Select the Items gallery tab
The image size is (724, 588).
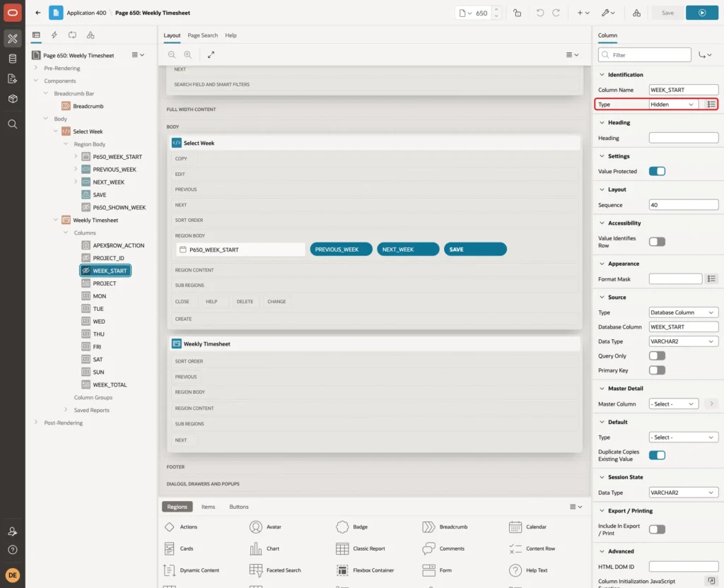pyautogui.click(x=209, y=507)
